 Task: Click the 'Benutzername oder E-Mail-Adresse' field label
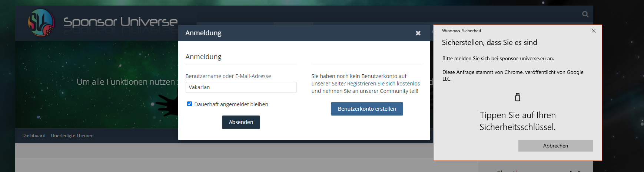[228, 76]
